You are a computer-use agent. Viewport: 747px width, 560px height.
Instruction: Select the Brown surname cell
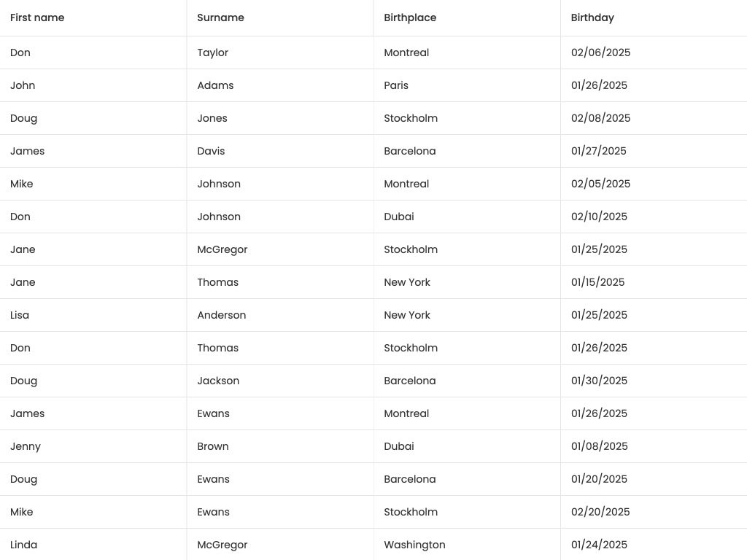(213, 446)
